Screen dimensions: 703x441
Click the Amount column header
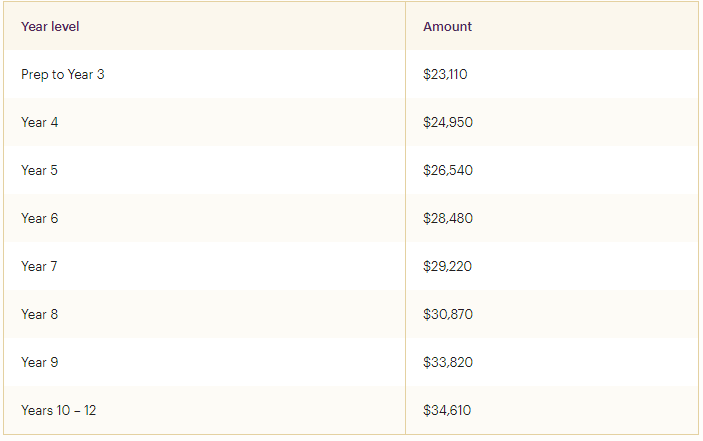[x=447, y=26]
